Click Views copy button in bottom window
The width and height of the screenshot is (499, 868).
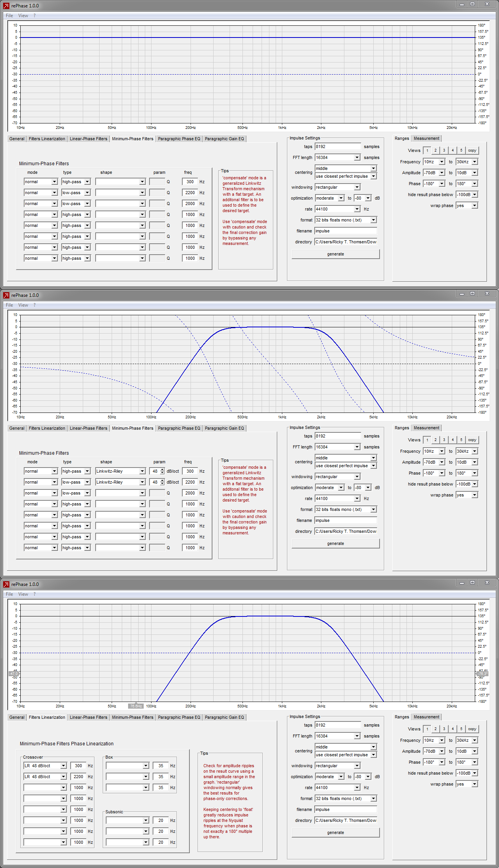(472, 729)
